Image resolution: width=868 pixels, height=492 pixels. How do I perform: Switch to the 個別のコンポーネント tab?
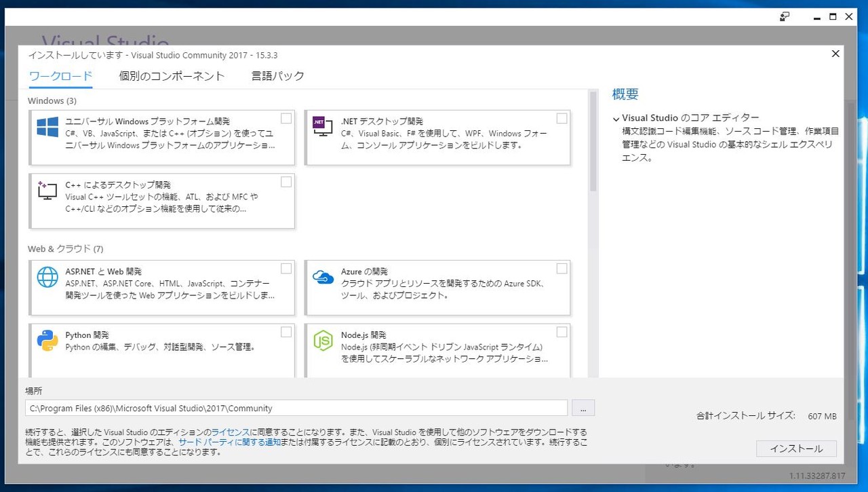[x=172, y=76]
